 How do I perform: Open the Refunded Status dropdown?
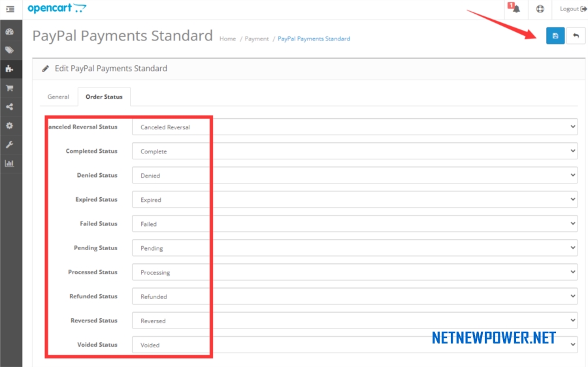355,296
